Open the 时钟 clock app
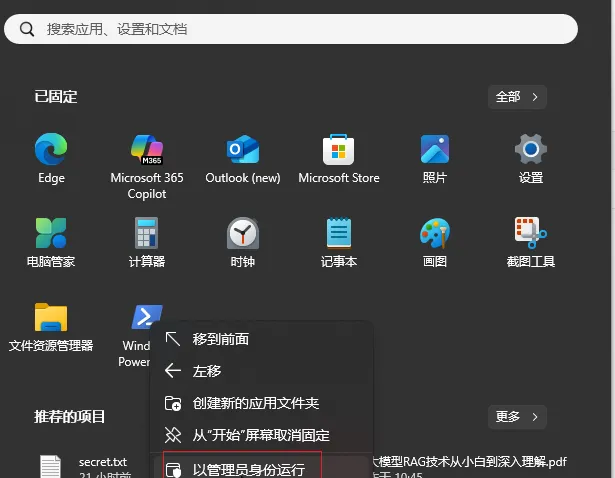Image resolution: width=615 pixels, height=478 pixels. [243, 242]
